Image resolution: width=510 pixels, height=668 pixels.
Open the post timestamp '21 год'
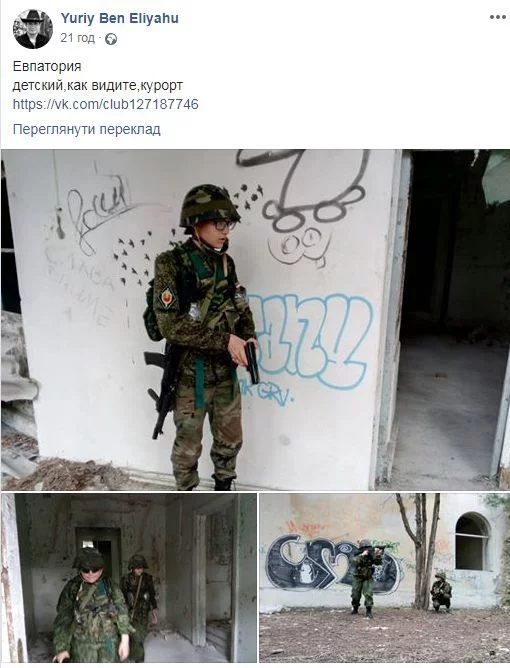point(78,38)
